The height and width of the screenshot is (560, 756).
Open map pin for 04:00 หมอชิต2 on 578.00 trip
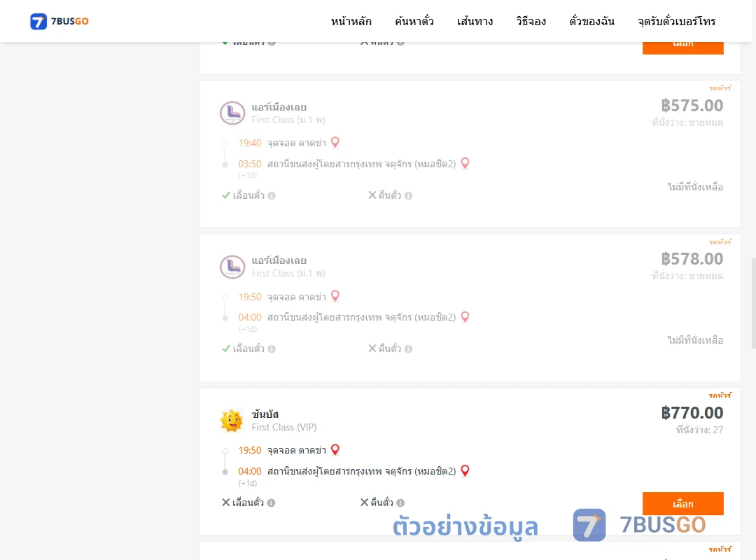tap(465, 316)
